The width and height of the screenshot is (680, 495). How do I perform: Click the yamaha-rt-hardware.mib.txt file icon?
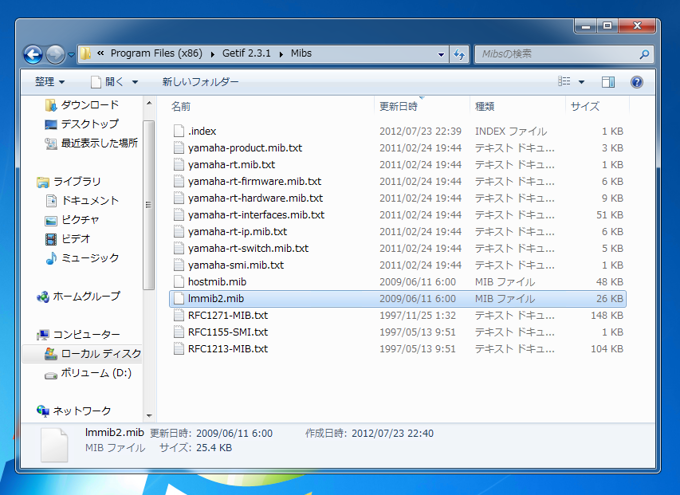click(x=179, y=198)
